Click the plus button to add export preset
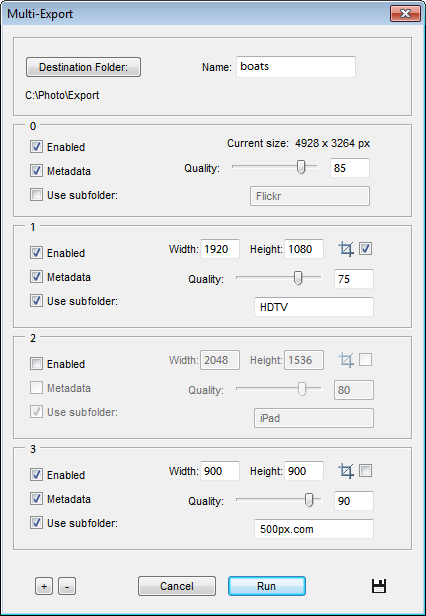 [44, 587]
